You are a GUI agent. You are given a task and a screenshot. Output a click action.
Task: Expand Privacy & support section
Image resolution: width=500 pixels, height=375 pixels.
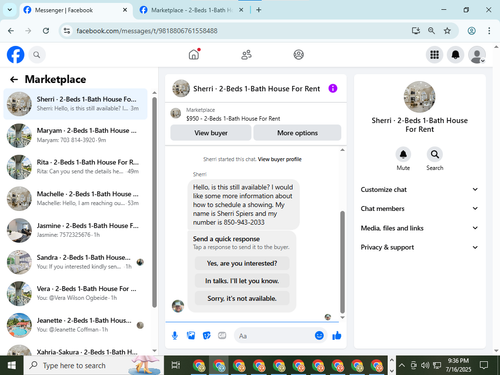point(419,247)
